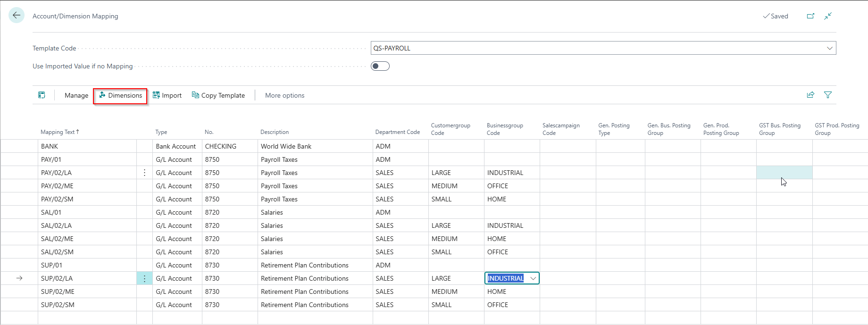This screenshot has width=868, height=325.
Task: Toggle Use Imported Value if no Mapping
Action: (x=380, y=66)
